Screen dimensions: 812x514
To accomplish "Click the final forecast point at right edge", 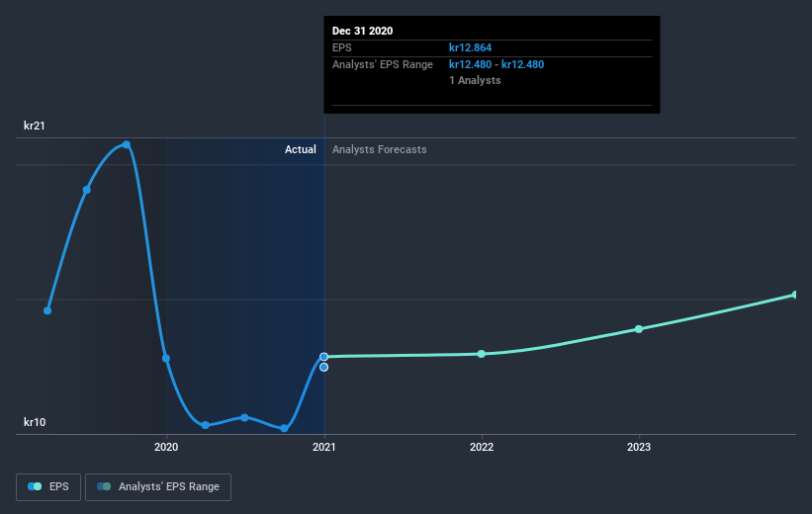I will tap(795, 295).
